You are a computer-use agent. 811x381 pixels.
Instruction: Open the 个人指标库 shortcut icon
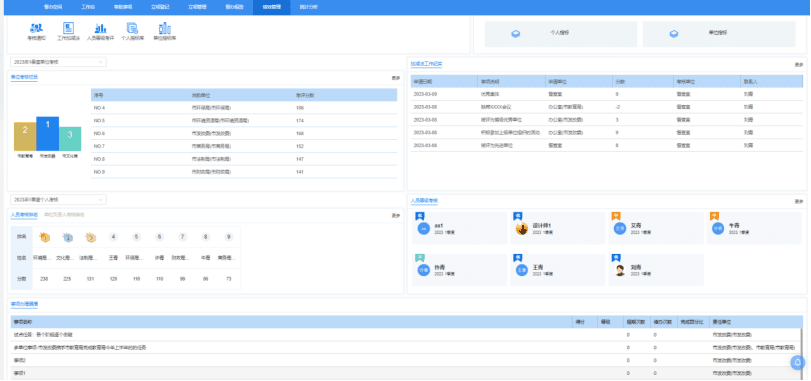132,28
